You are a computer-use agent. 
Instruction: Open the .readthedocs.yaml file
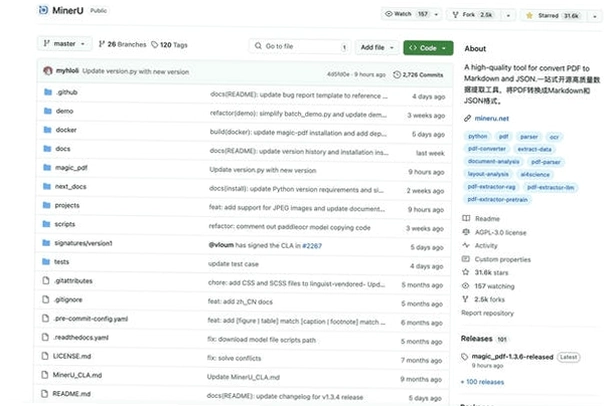point(81,337)
